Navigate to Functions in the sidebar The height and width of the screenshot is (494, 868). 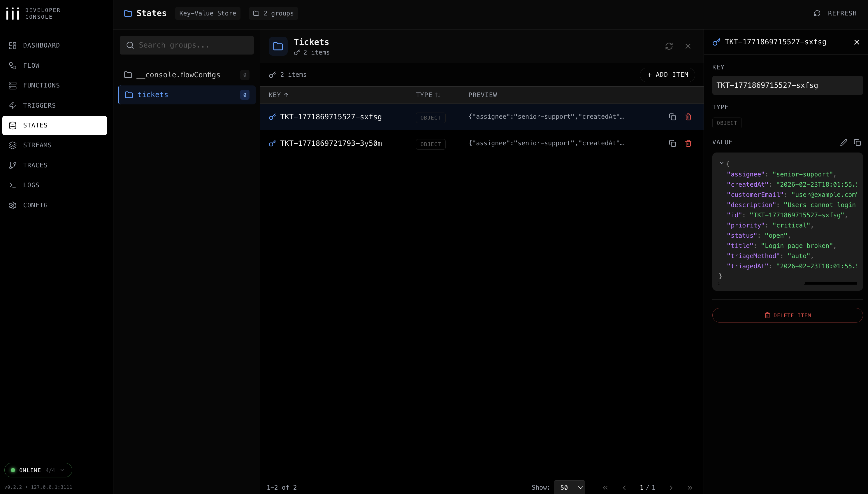(41, 85)
